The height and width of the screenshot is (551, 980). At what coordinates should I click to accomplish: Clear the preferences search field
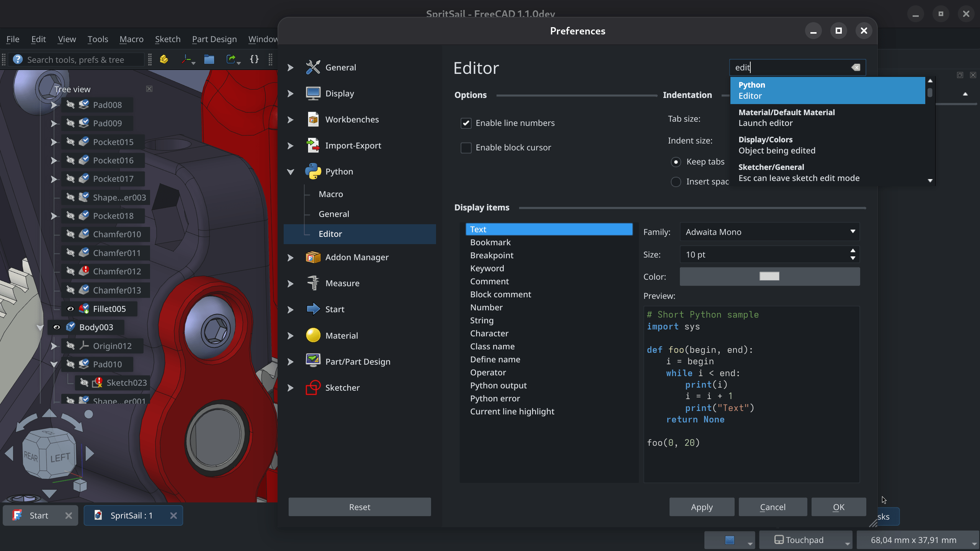click(856, 67)
